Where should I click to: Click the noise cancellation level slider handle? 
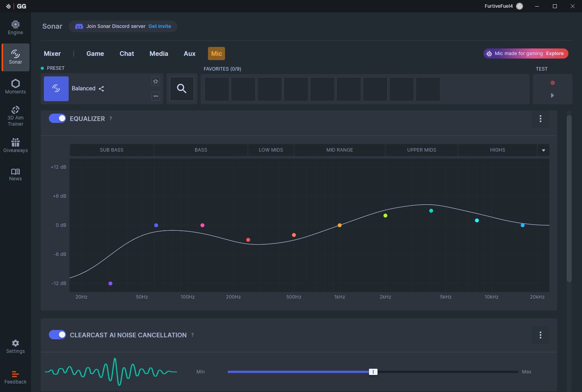(373, 372)
